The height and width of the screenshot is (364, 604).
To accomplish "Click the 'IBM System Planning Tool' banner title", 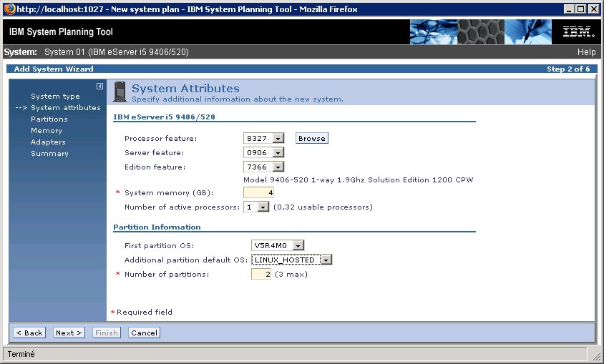I will [x=61, y=32].
